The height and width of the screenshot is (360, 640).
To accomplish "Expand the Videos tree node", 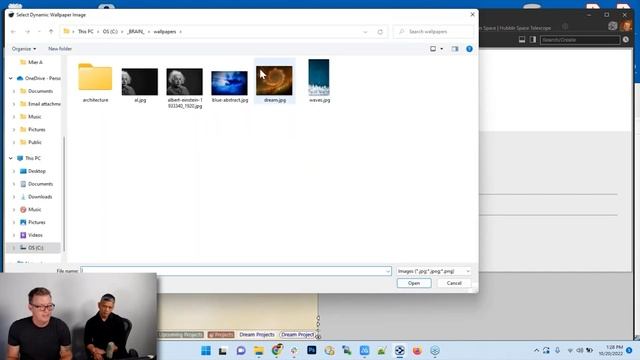I will click(x=14, y=235).
